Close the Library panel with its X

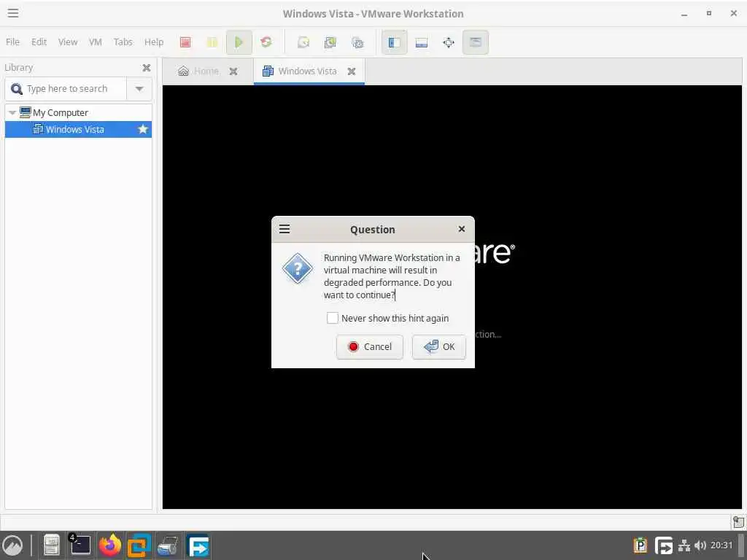146,68
